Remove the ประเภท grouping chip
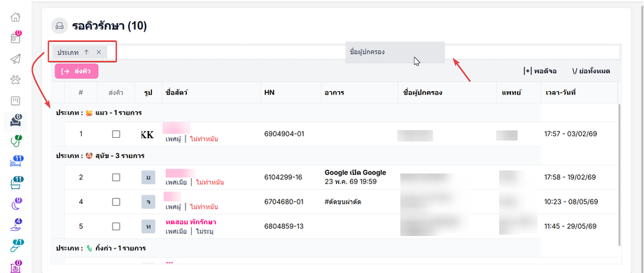 pos(99,52)
